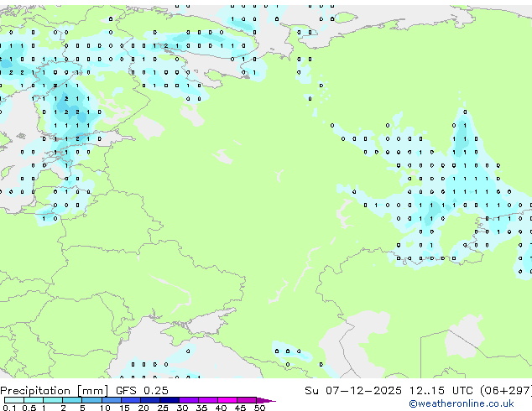The height and width of the screenshot is (411, 532).
Task: Click the '(06+297)' forecast run text
Action: click(x=506, y=391)
